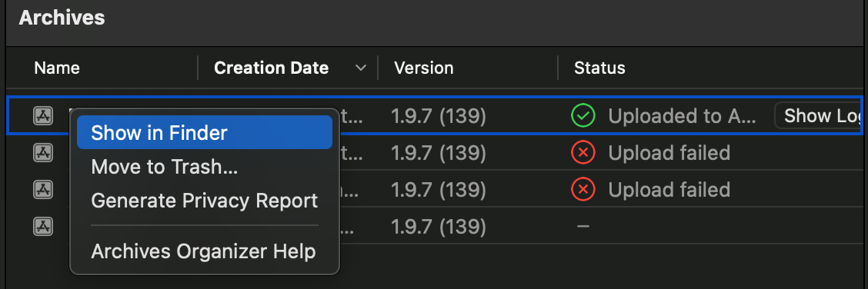The height and width of the screenshot is (289, 868).
Task: Open Archives Organizer Help from the menu
Action: [x=204, y=251]
